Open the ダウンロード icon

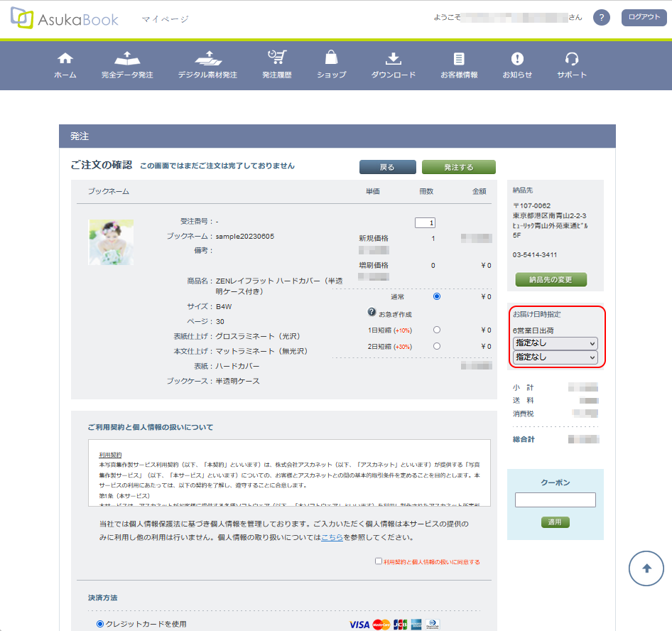(393, 58)
